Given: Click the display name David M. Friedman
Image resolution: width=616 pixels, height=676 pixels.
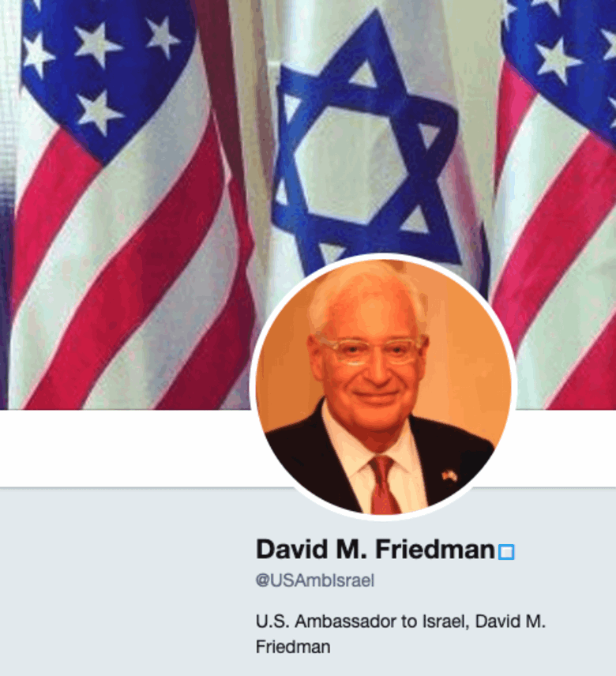Looking at the screenshot, I should pos(375,550).
